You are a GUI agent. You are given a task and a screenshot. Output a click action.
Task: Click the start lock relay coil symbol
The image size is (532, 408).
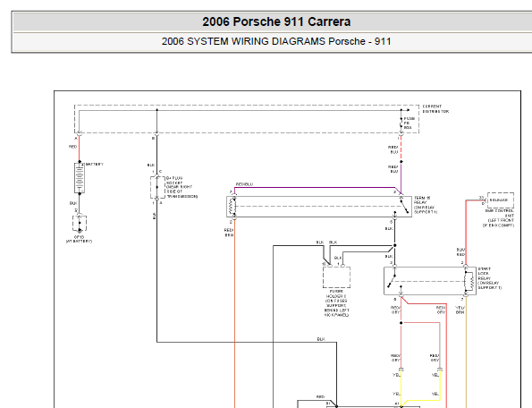470,281
